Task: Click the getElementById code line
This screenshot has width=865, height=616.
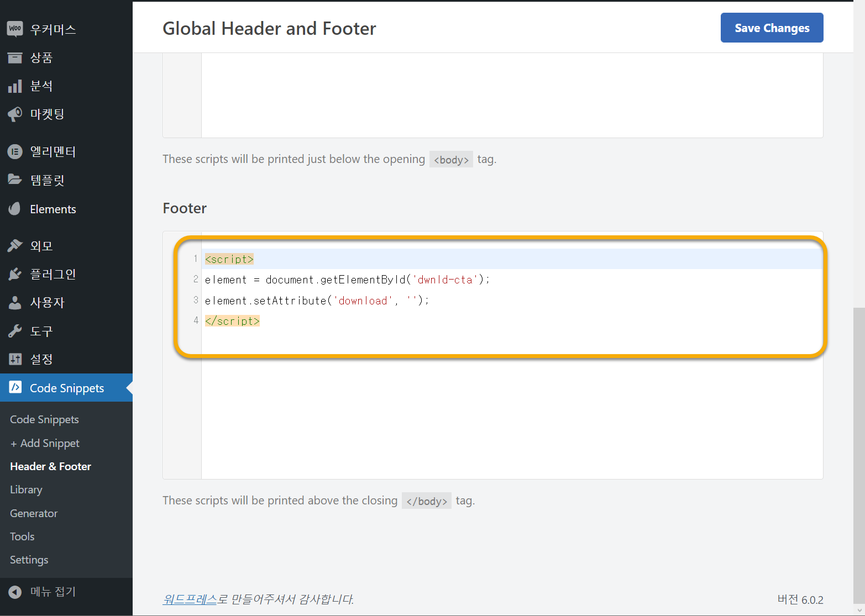Action: [x=347, y=280]
